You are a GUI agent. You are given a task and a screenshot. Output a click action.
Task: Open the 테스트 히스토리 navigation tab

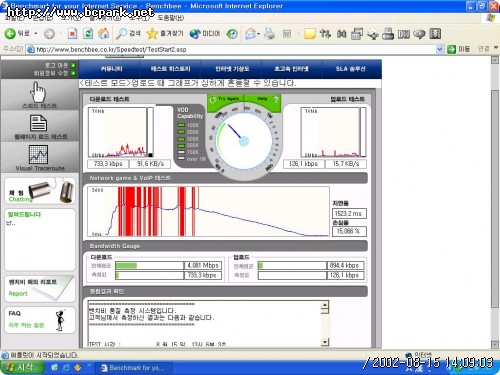click(170, 69)
